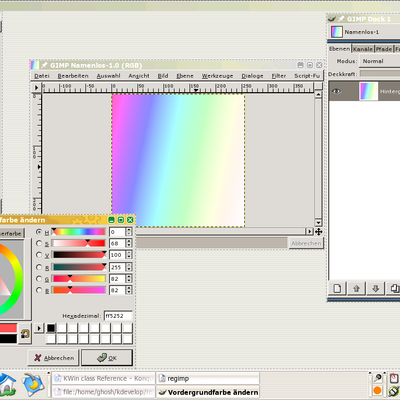
Task: Click the plug tray icon
Action: [394, 391]
